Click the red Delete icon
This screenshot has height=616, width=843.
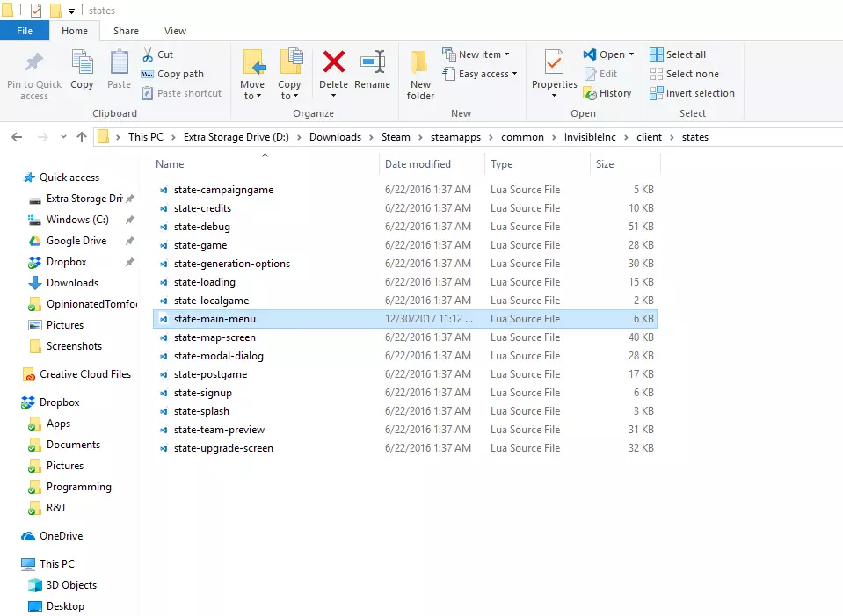click(333, 62)
